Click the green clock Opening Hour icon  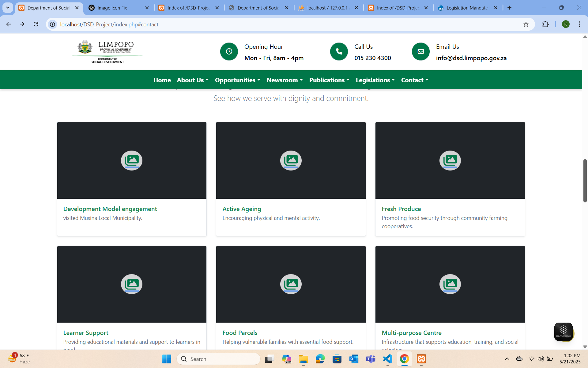[229, 52]
